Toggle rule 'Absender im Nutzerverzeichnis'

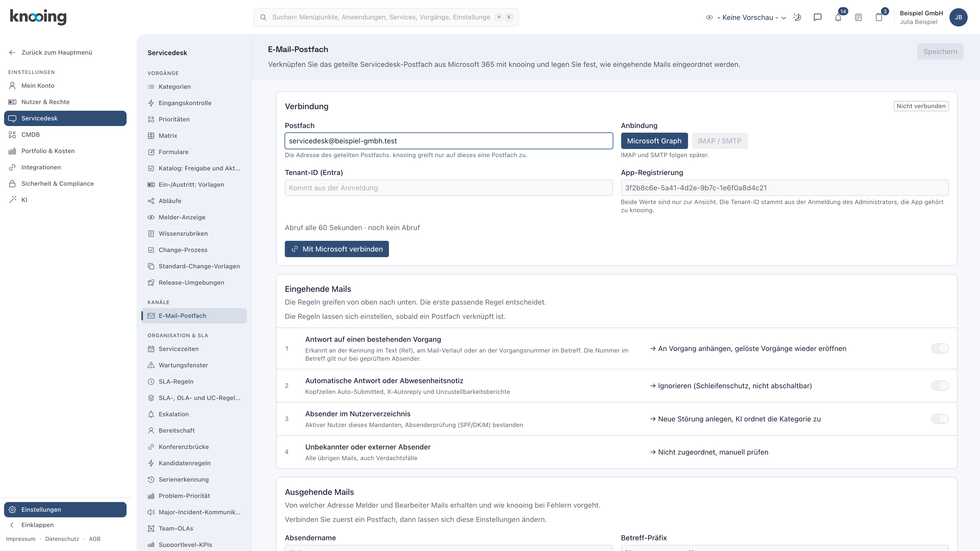tap(940, 419)
